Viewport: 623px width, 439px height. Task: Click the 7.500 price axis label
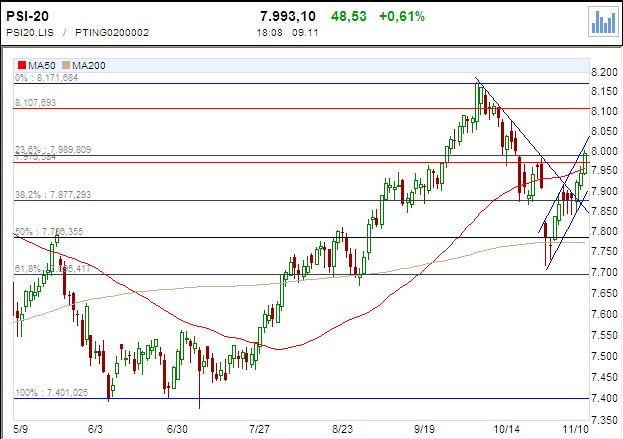coord(604,356)
